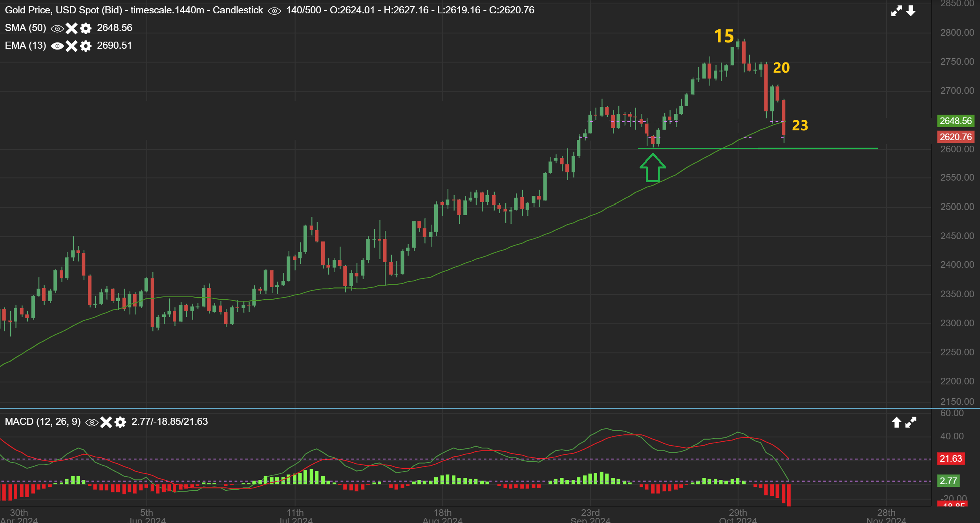Move main price pane down arrow

pyautogui.click(x=911, y=11)
